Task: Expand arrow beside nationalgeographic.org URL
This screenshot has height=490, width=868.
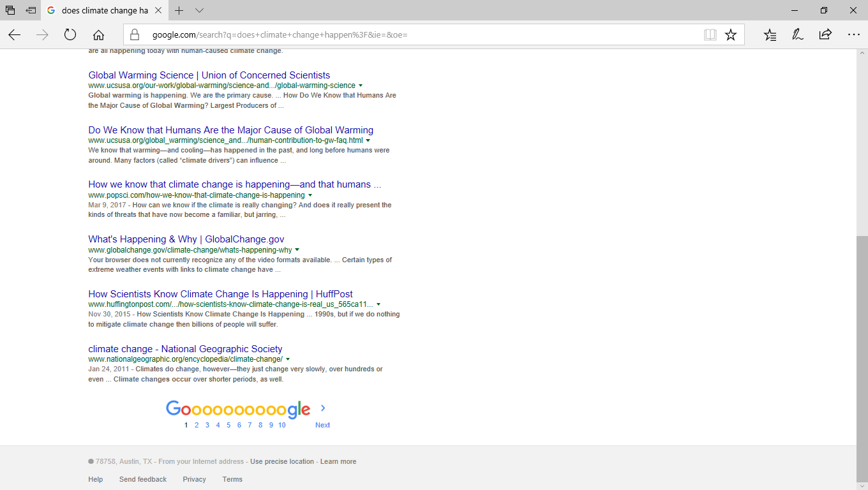Action: coord(288,360)
